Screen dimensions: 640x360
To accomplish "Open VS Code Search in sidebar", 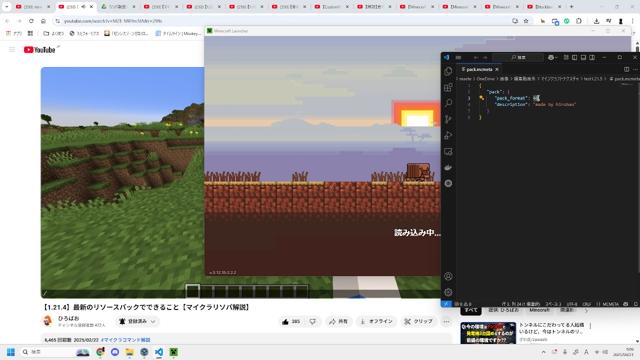I will click(x=448, y=103).
